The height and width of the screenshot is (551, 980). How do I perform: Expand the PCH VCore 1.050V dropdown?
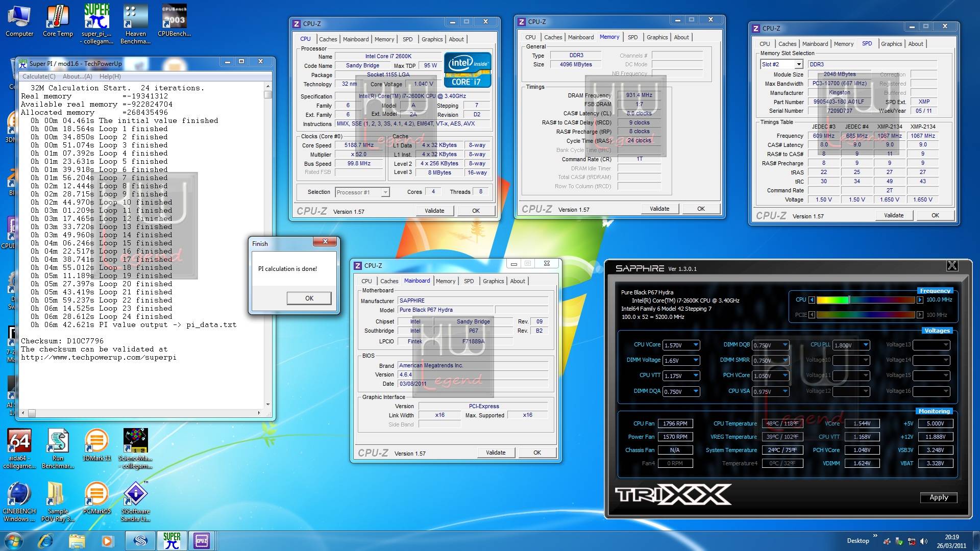(785, 375)
